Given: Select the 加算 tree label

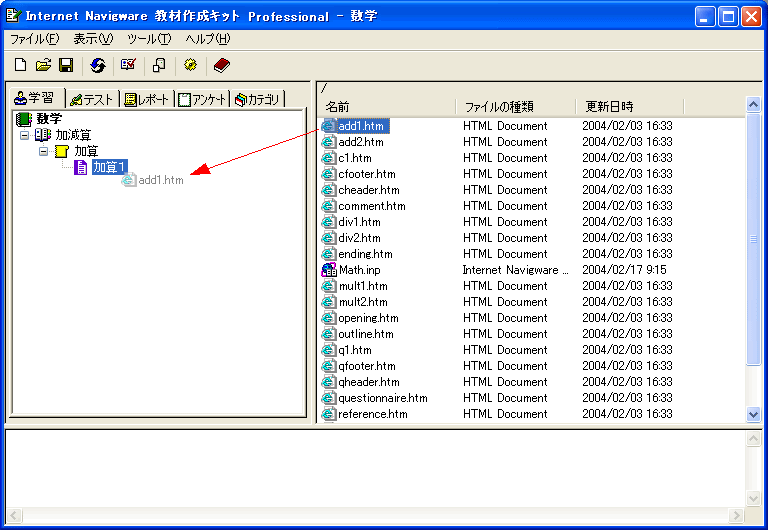Looking at the screenshot, I should coord(86,151).
